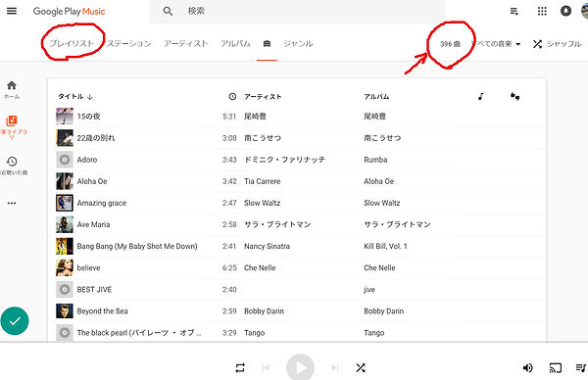Open the hamburger main menu
Image resolution: width=588 pixels, height=380 pixels.
point(12,11)
